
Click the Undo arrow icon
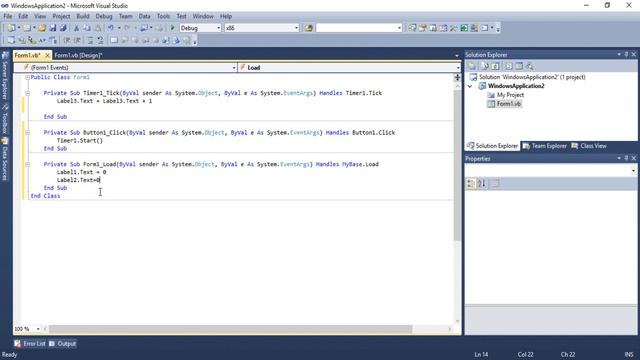coord(111,28)
